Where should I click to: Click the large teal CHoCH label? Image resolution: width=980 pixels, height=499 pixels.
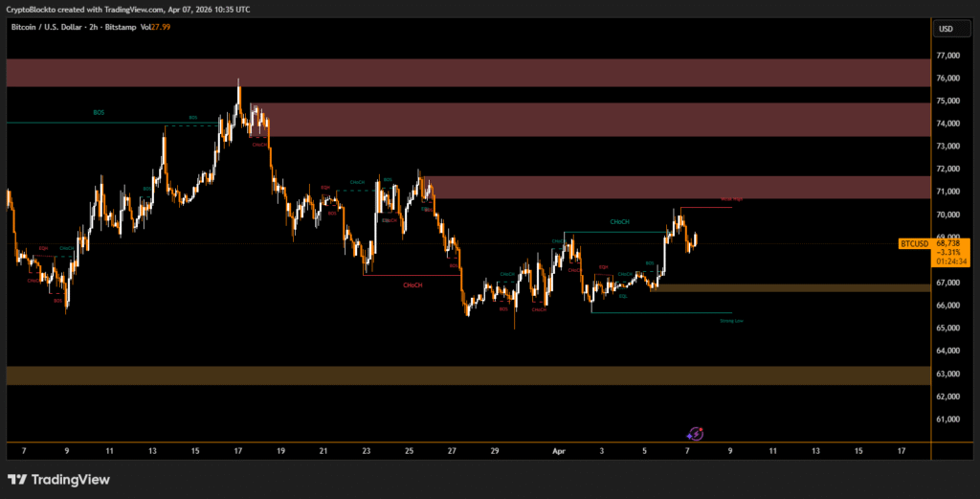click(619, 222)
